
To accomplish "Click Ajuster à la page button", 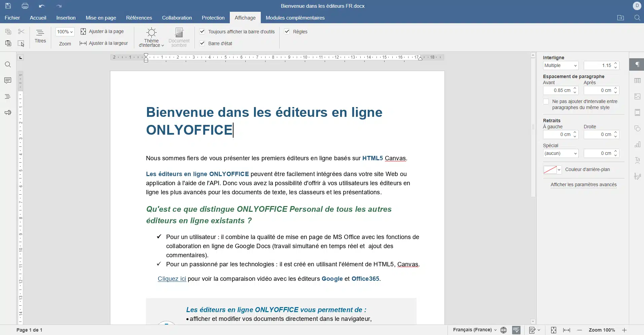I will pyautogui.click(x=102, y=31).
